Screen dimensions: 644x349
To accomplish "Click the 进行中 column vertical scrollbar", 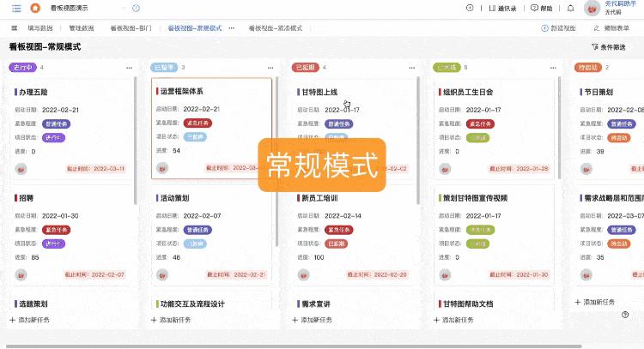I will [x=136, y=141].
